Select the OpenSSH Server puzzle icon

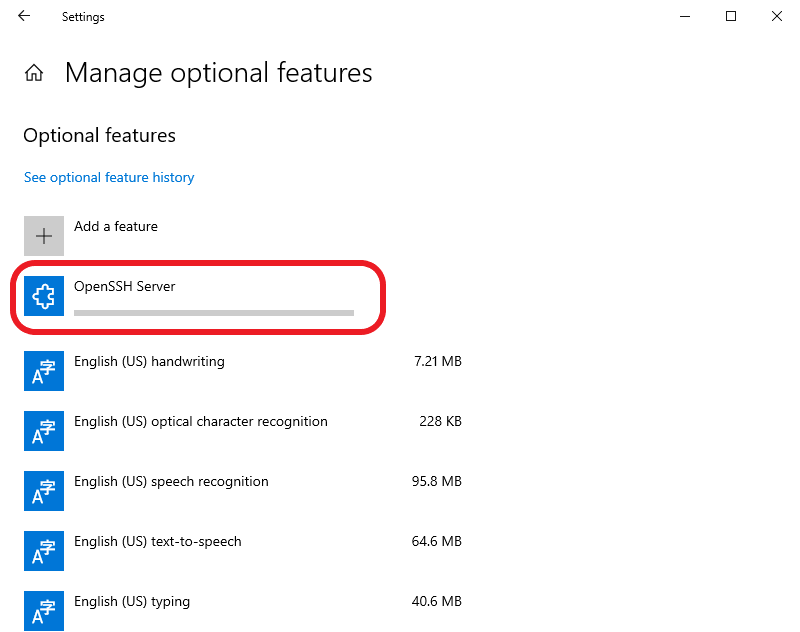tap(44, 296)
